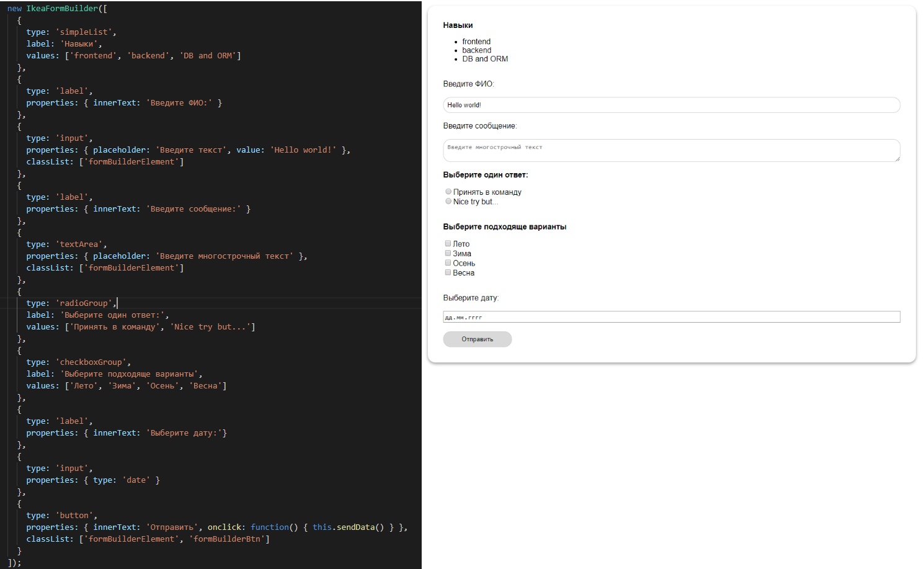Focus the 'Hello world!' name input field
The image size is (924, 569).
[672, 105]
